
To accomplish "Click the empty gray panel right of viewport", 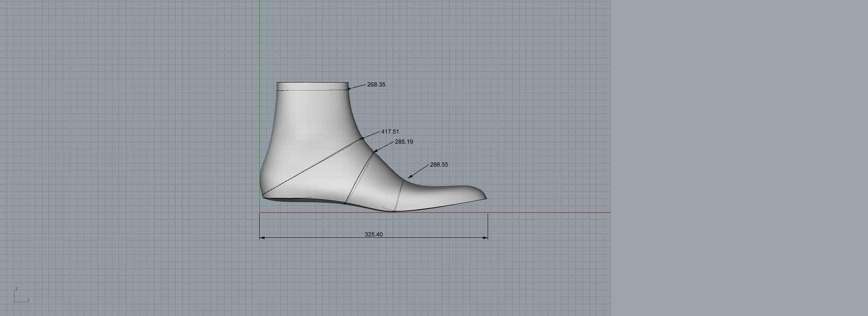I will pyautogui.click(x=738, y=158).
